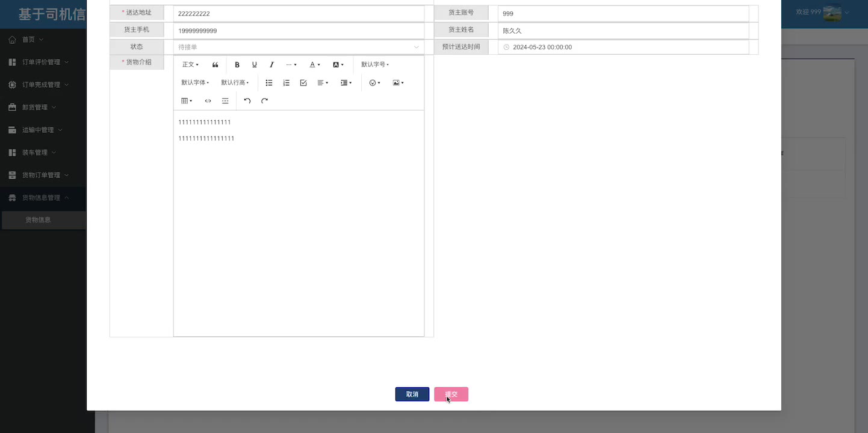Open the emoji picker
The height and width of the screenshot is (433, 868).
click(374, 83)
